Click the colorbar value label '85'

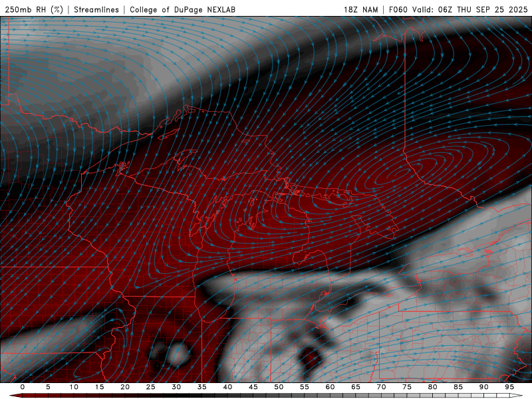click(x=458, y=387)
